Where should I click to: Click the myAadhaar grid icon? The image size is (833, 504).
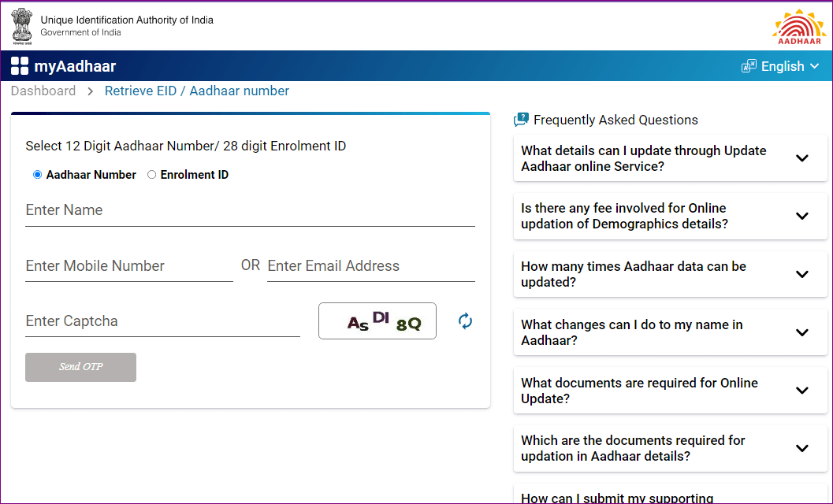(20, 67)
